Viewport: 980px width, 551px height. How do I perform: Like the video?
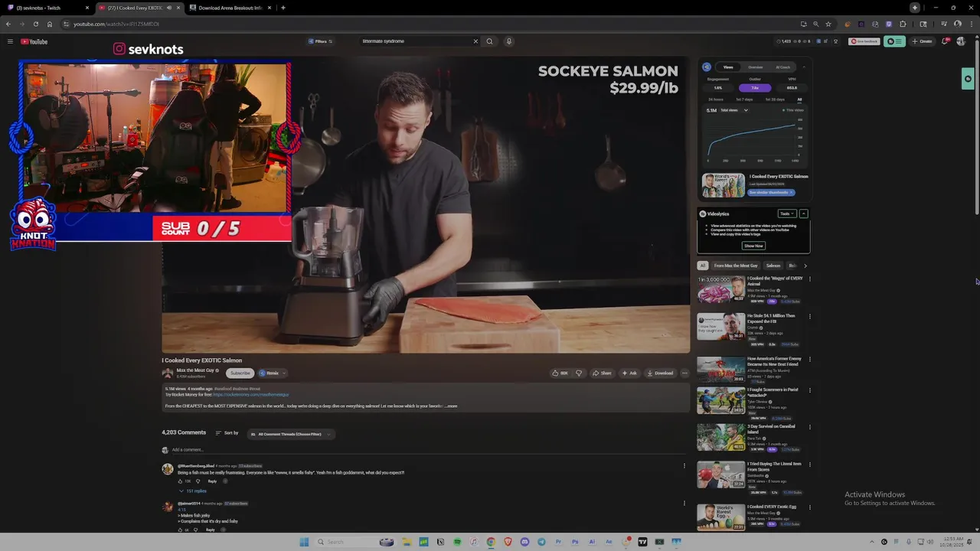(x=560, y=373)
